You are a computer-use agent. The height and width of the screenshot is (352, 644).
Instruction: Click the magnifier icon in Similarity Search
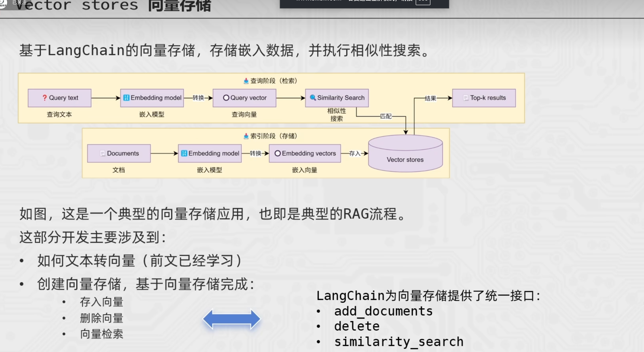coord(313,97)
